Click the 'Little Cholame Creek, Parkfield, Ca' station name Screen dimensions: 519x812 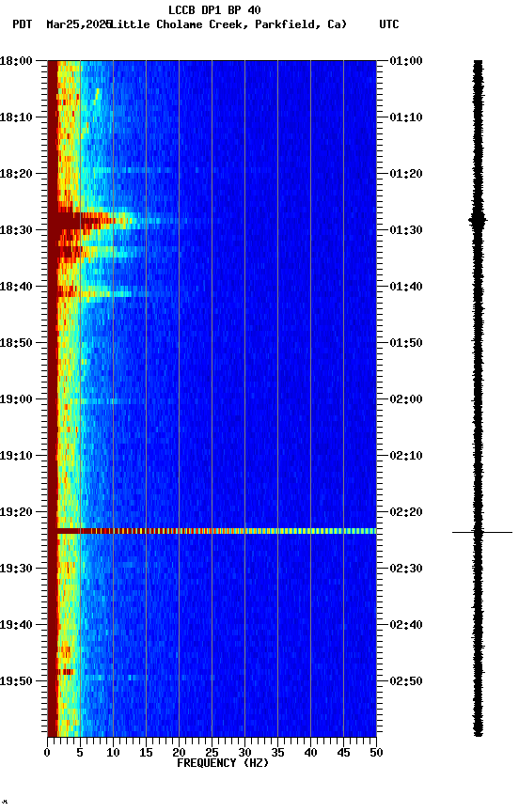point(227,24)
